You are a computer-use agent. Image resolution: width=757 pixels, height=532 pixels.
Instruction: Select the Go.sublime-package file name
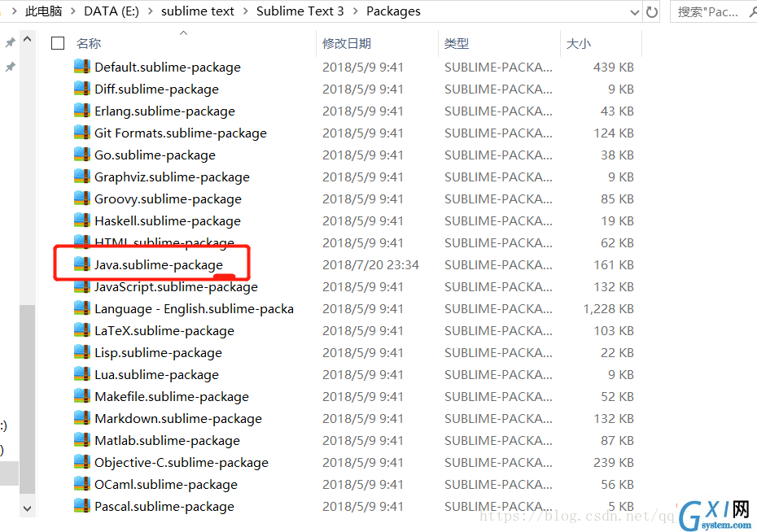pyautogui.click(x=155, y=155)
